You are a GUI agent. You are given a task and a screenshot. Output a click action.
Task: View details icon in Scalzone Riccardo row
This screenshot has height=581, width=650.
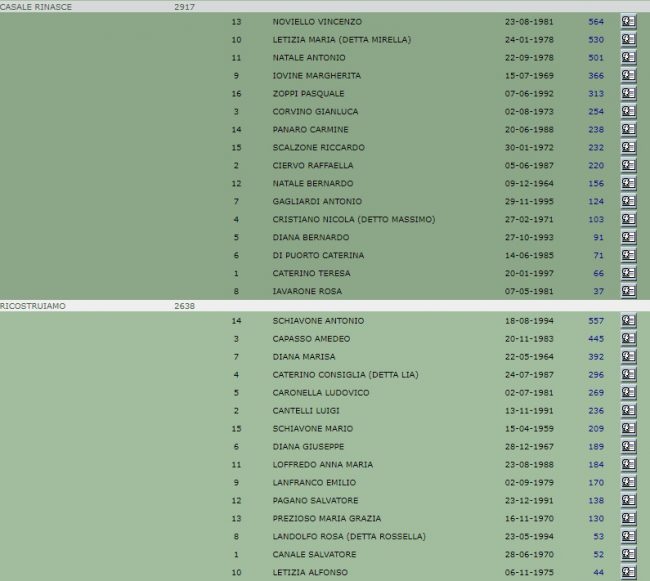click(x=628, y=147)
